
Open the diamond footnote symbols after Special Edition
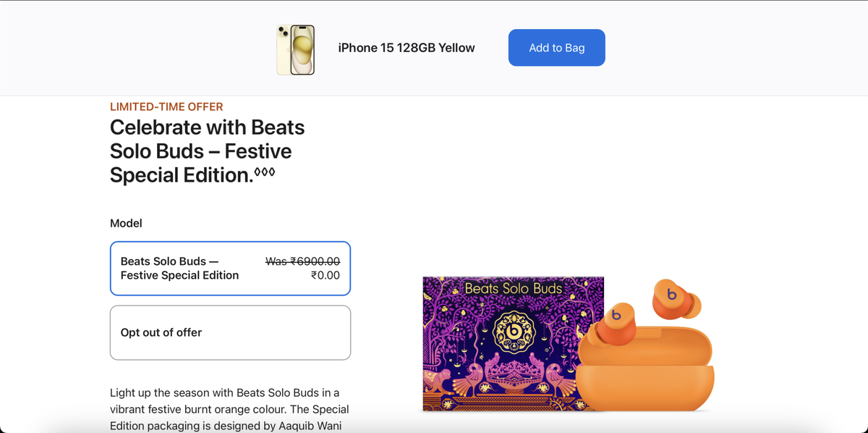[x=265, y=172]
